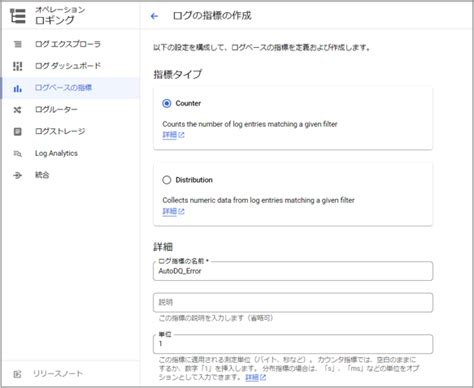
Task: Click the back arrow next to ログの指標の作成
Action: (x=154, y=16)
